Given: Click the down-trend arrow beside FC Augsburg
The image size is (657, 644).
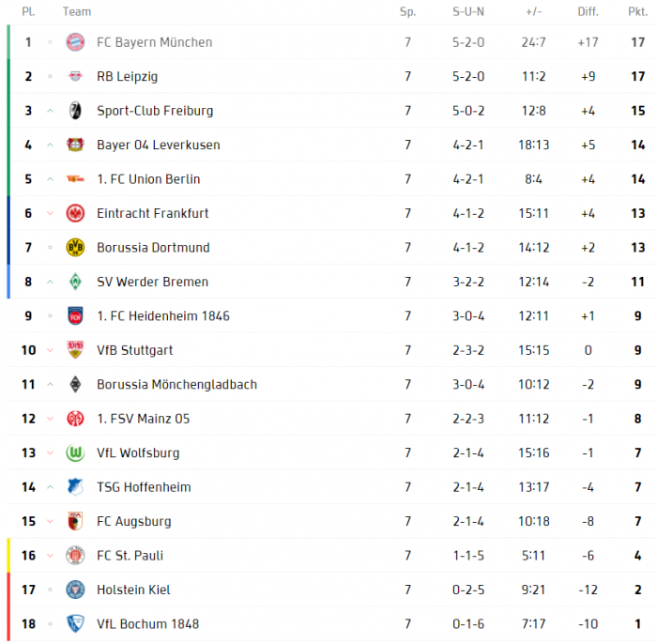Looking at the screenshot, I should click(51, 522).
